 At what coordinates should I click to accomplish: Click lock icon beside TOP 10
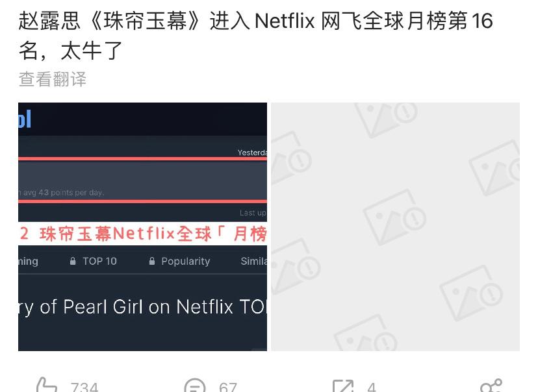click(73, 261)
